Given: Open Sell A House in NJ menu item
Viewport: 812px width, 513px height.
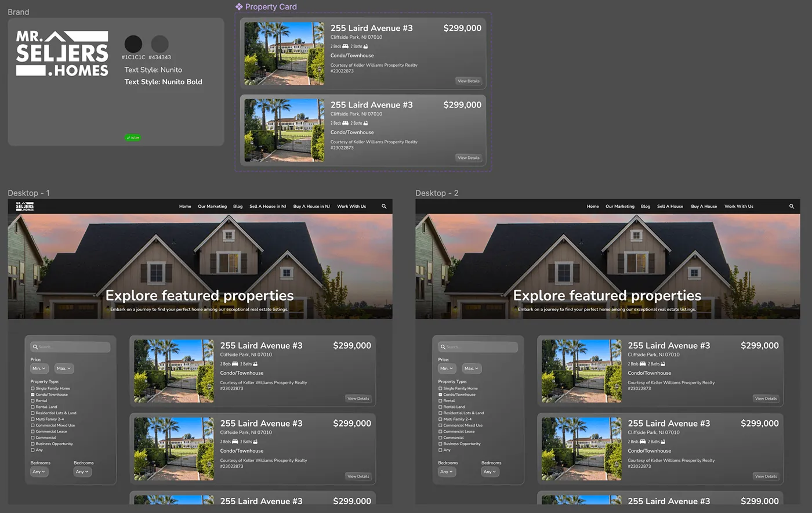Looking at the screenshot, I should tap(268, 207).
